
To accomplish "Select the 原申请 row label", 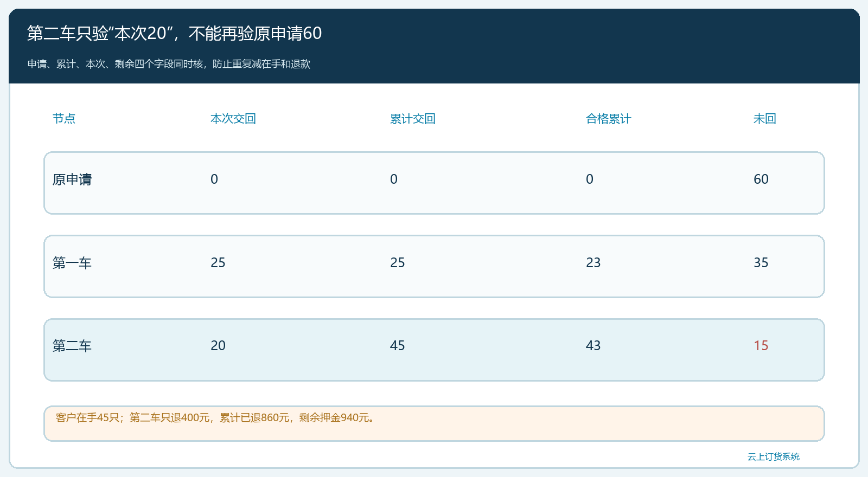I will (x=72, y=179).
